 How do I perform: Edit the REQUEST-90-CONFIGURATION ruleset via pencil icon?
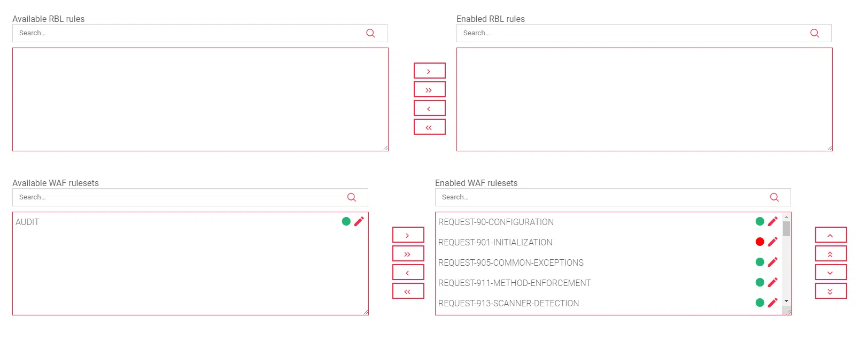click(772, 221)
